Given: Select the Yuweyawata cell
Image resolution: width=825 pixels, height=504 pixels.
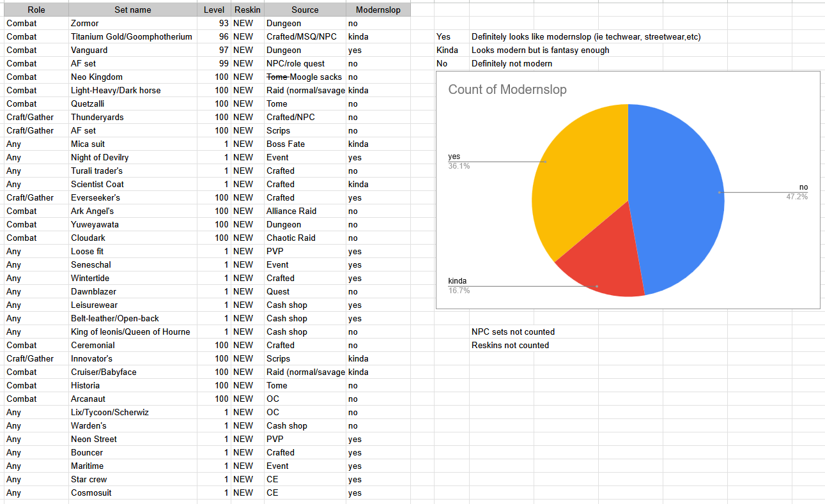Looking at the screenshot, I should 133,224.
